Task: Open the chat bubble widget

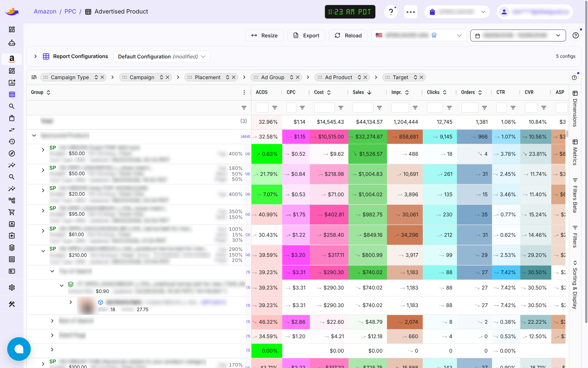Action: tap(19, 349)
